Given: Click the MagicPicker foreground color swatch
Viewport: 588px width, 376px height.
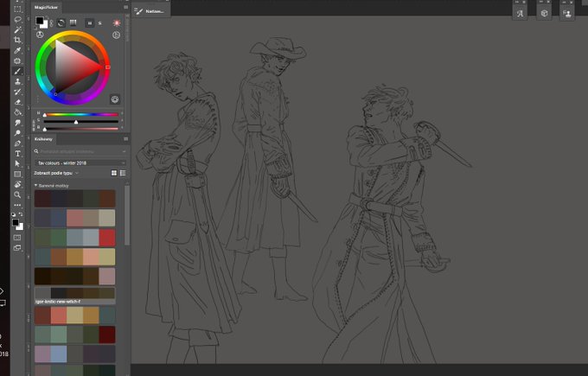Looking at the screenshot, I should pyautogui.click(x=40, y=21).
